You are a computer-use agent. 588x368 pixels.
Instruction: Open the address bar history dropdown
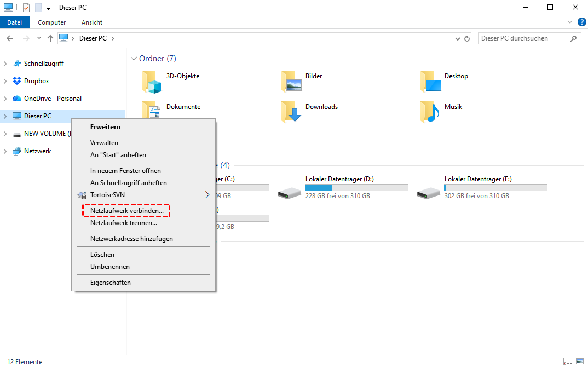(x=458, y=38)
